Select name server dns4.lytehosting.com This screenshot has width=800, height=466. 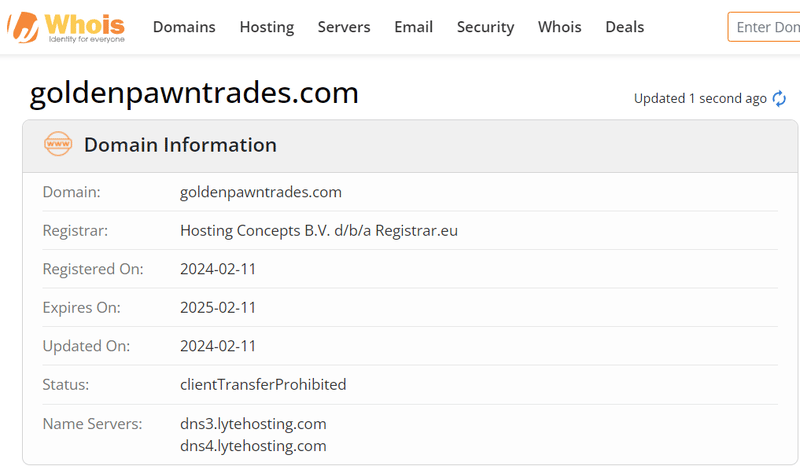click(x=253, y=446)
